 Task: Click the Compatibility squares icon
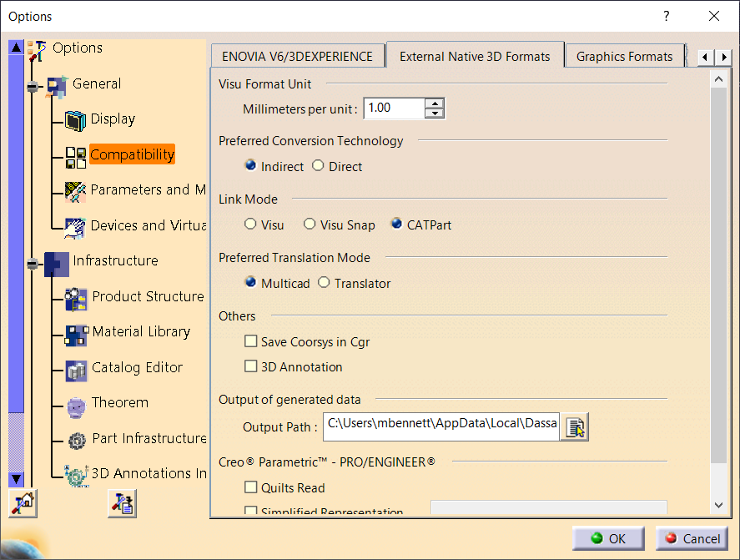click(76, 157)
